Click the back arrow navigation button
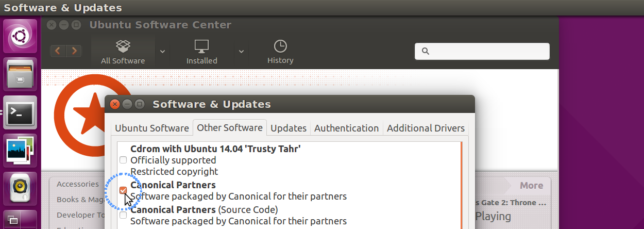The height and width of the screenshot is (229, 644). (58, 51)
